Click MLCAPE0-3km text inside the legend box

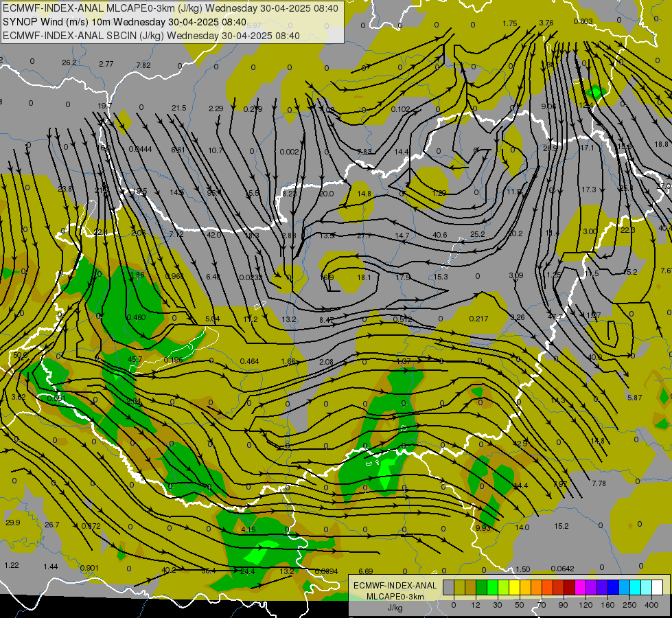point(395,597)
